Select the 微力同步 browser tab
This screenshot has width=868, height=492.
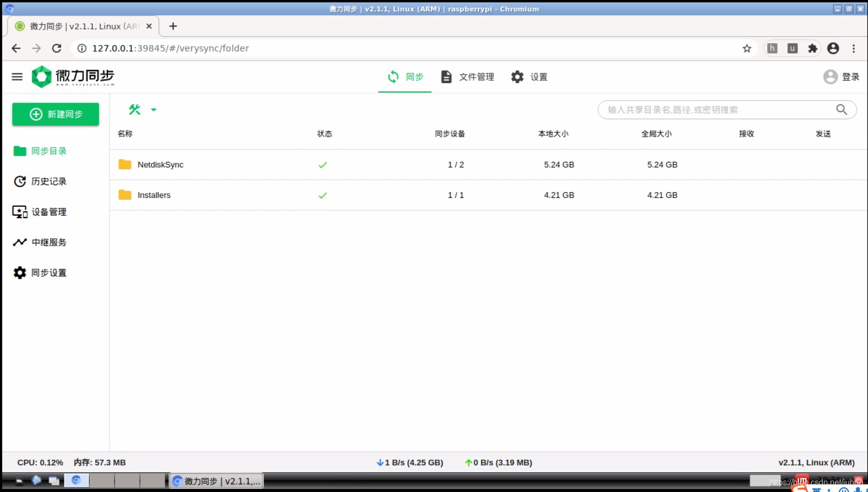pos(83,26)
